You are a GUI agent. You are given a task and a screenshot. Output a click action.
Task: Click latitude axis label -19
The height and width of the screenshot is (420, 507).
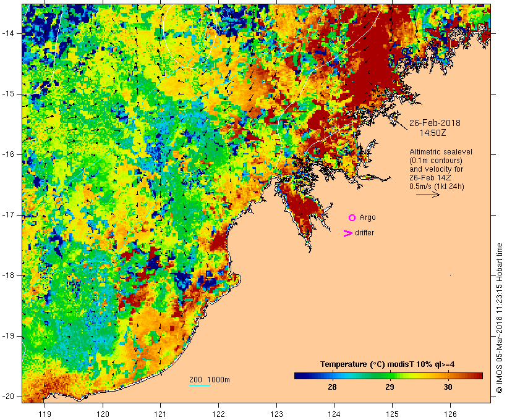click(x=7, y=337)
